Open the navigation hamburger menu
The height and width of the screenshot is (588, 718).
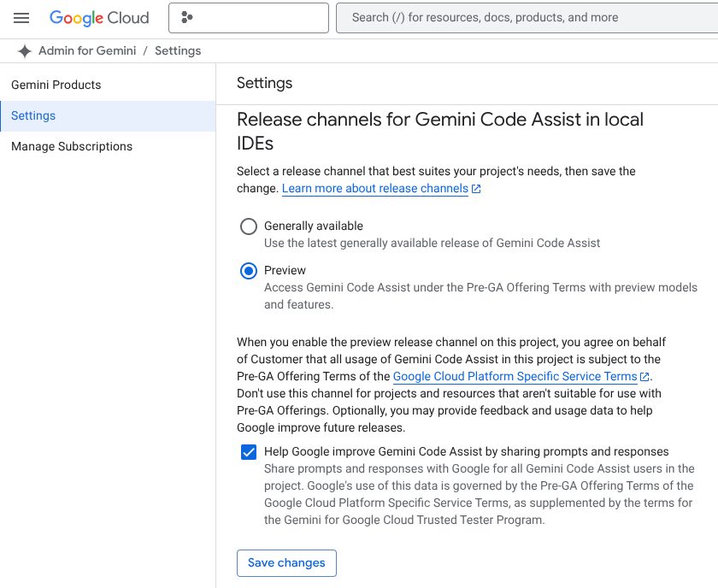point(21,17)
